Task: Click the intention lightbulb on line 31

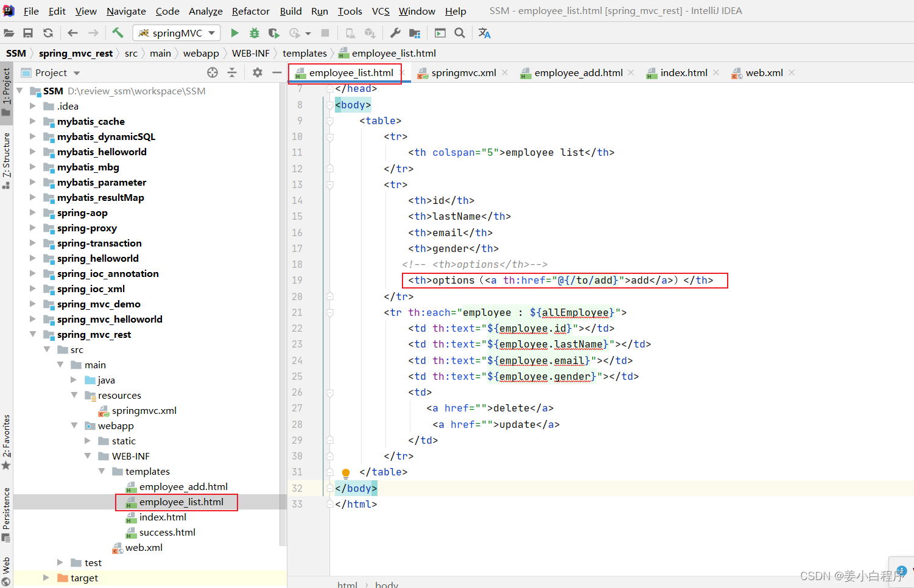Action: 346,473
